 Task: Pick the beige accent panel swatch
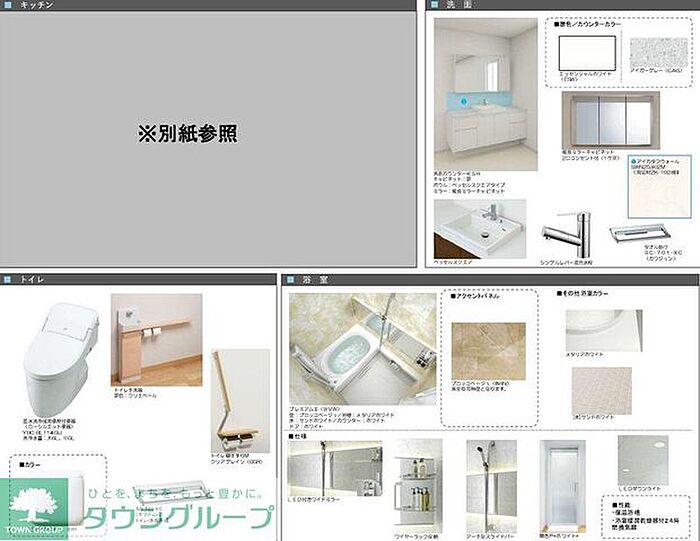487,350
